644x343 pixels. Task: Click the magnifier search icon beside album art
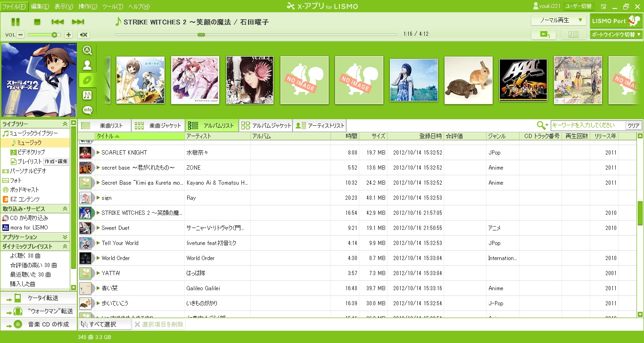coord(87,50)
